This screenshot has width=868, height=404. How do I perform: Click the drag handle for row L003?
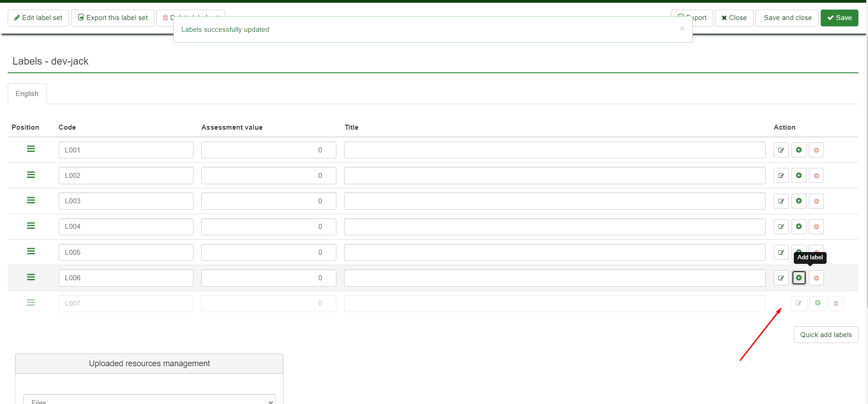click(31, 200)
